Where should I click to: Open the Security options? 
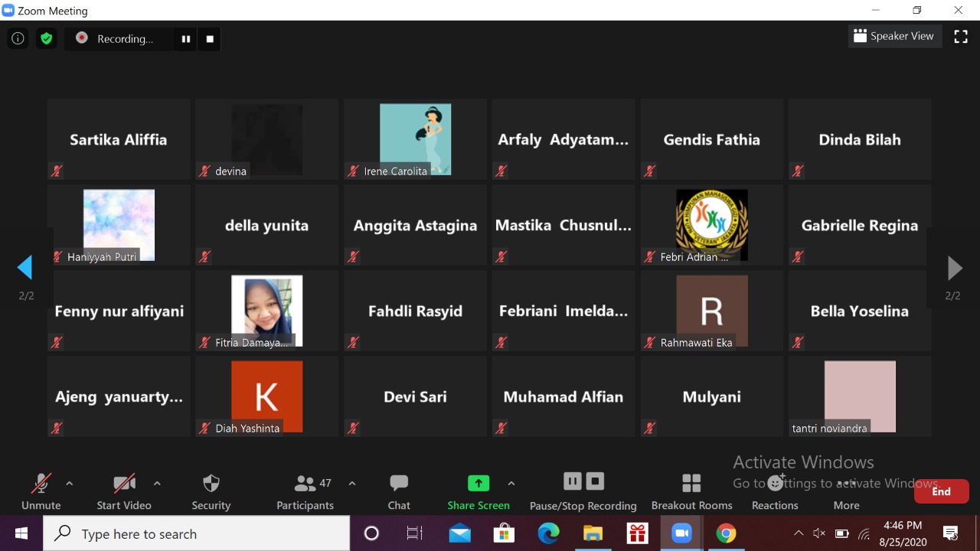click(211, 491)
